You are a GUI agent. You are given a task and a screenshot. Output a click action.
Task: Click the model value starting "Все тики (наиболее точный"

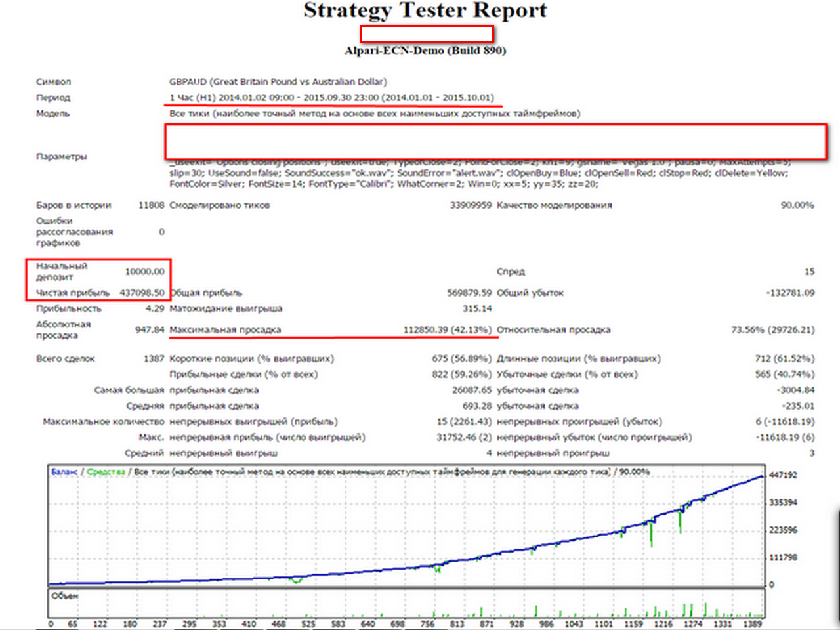pos(375,114)
